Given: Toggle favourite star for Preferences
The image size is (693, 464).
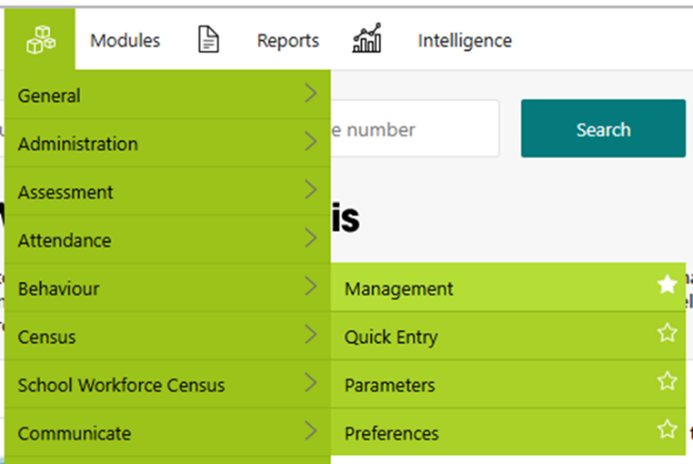Looking at the screenshot, I should point(667,430).
